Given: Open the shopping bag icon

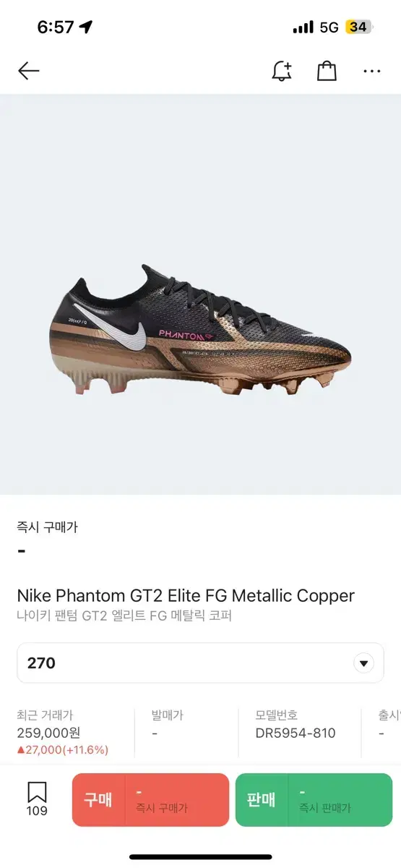Looking at the screenshot, I should click(327, 70).
